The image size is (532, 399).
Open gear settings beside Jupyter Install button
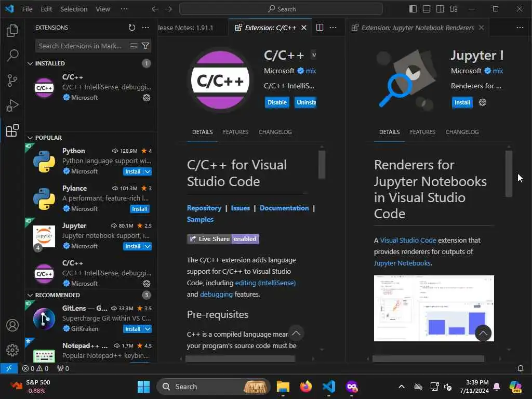click(482, 102)
